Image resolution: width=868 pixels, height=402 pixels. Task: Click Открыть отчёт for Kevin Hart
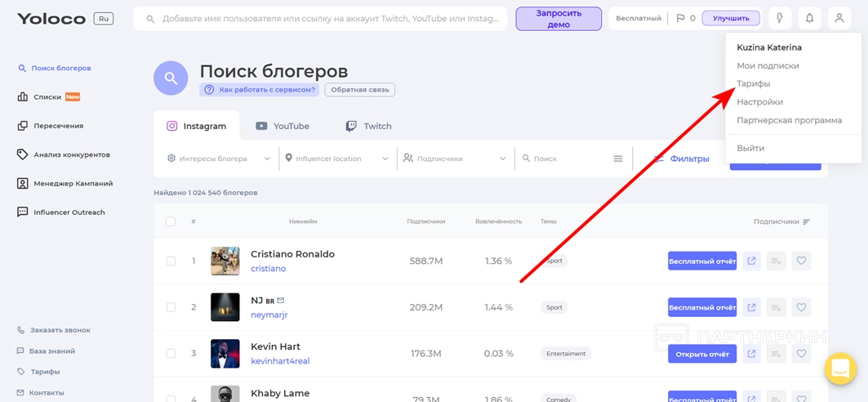point(701,354)
